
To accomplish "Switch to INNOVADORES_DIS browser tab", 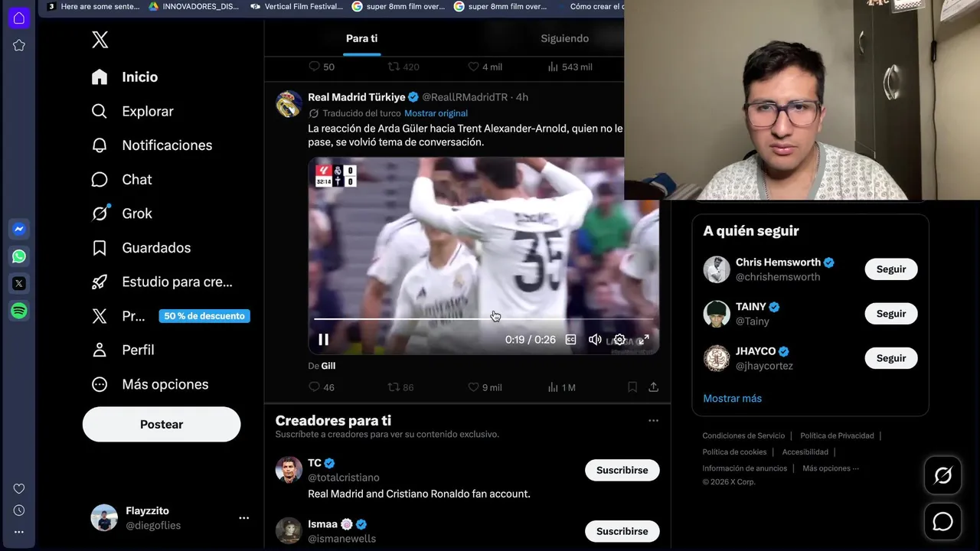I will pyautogui.click(x=192, y=6).
